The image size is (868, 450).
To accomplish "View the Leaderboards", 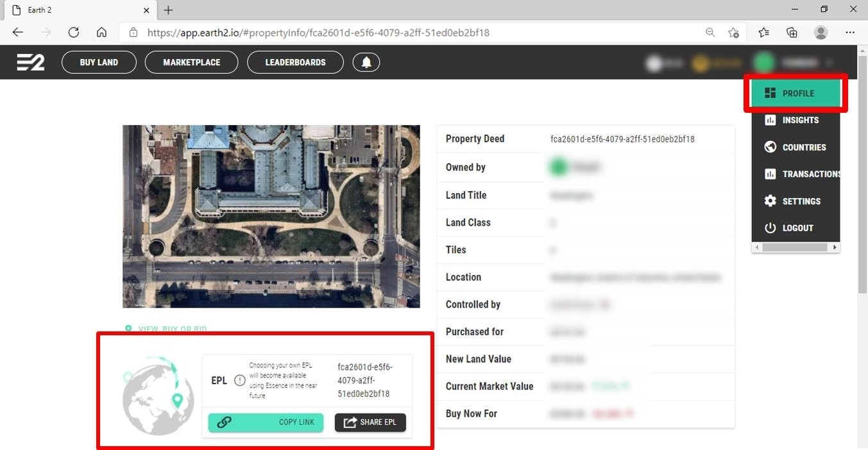I will click(295, 62).
